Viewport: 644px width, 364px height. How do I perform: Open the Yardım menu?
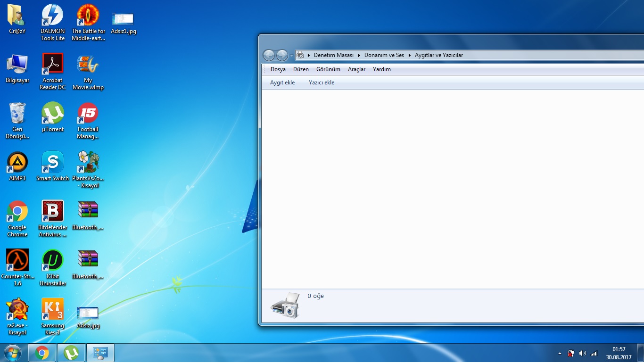tap(382, 69)
